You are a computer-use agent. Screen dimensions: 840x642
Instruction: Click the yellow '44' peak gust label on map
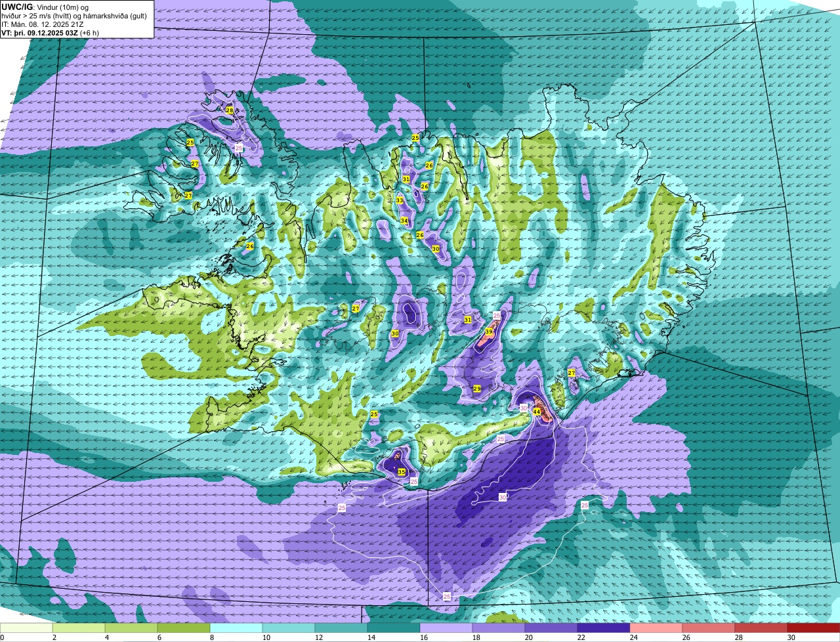(x=537, y=412)
